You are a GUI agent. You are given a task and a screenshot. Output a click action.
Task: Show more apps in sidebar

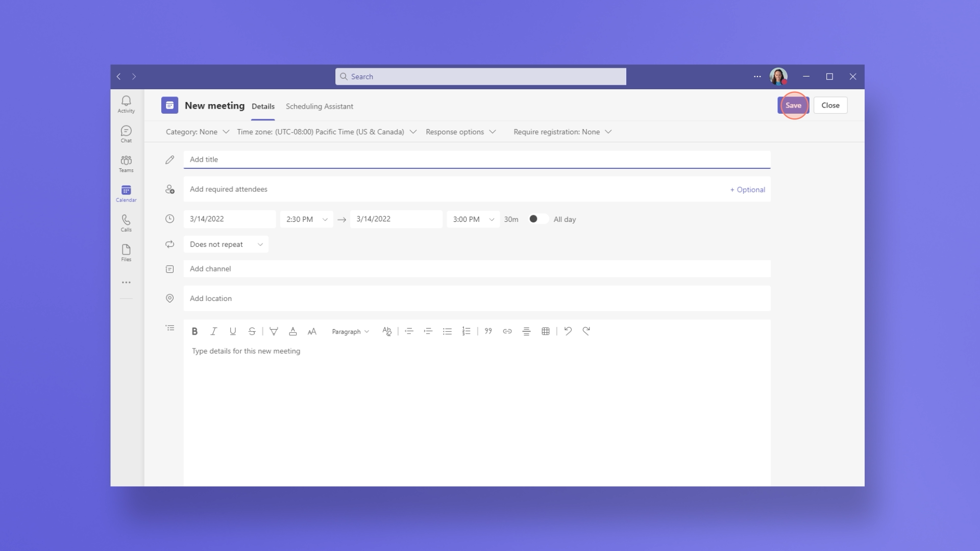click(x=126, y=282)
